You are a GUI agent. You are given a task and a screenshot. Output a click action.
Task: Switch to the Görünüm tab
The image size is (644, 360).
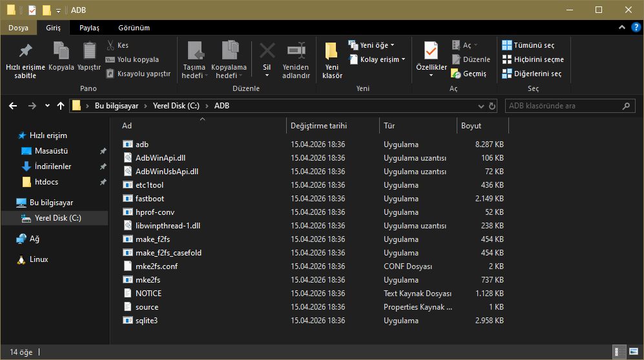click(x=134, y=28)
